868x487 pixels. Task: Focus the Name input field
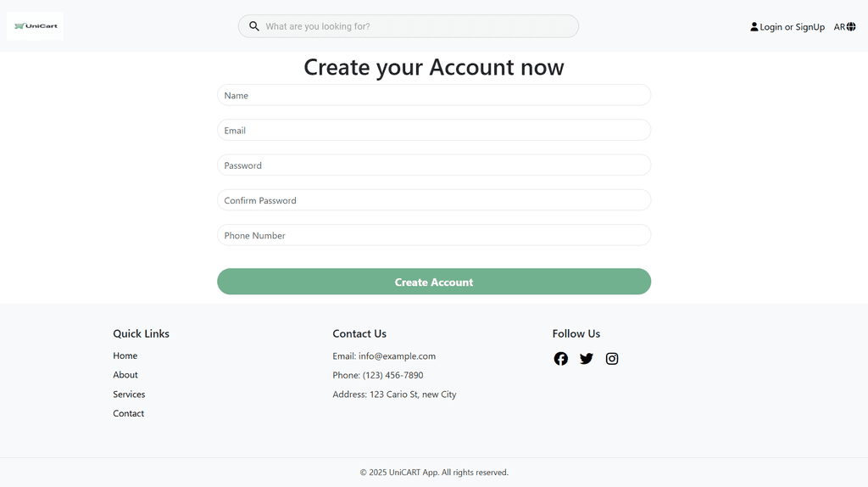point(434,96)
